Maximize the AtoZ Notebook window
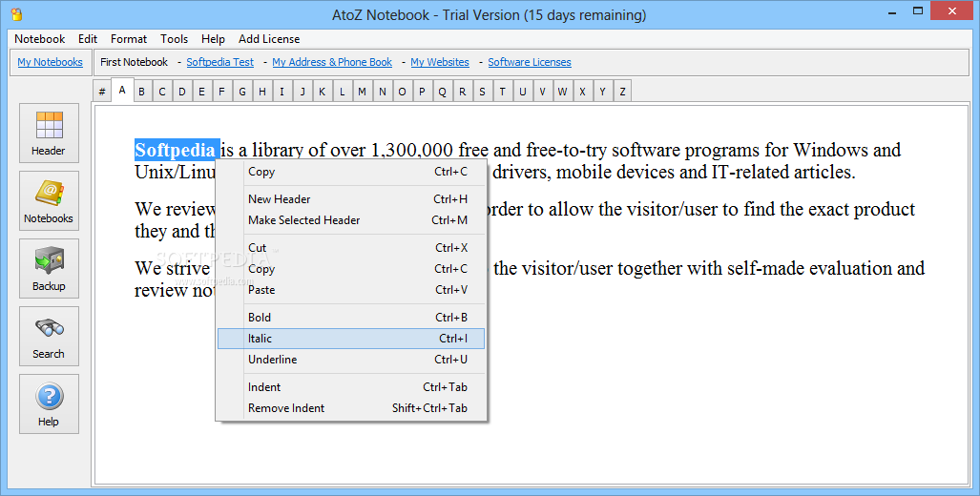 [x=918, y=11]
